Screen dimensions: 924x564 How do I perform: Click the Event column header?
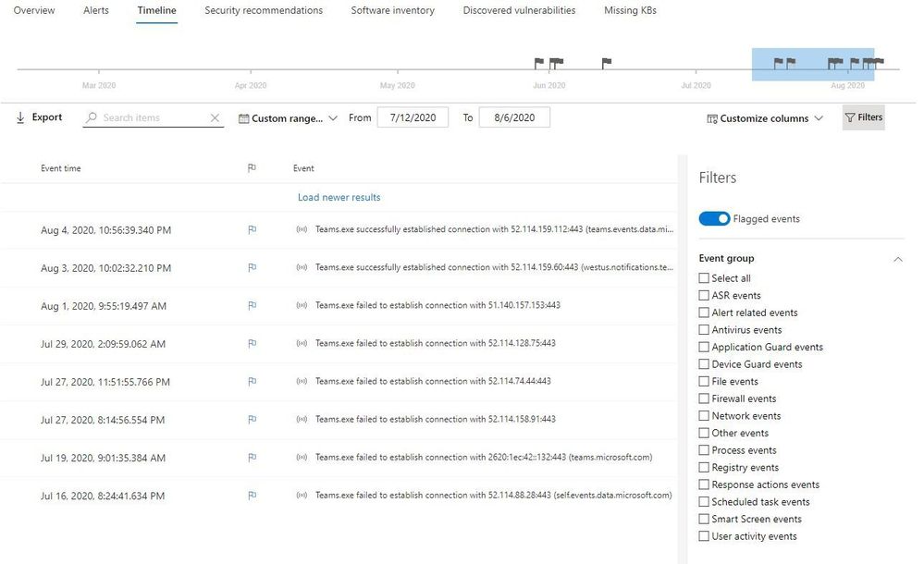tap(303, 168)
